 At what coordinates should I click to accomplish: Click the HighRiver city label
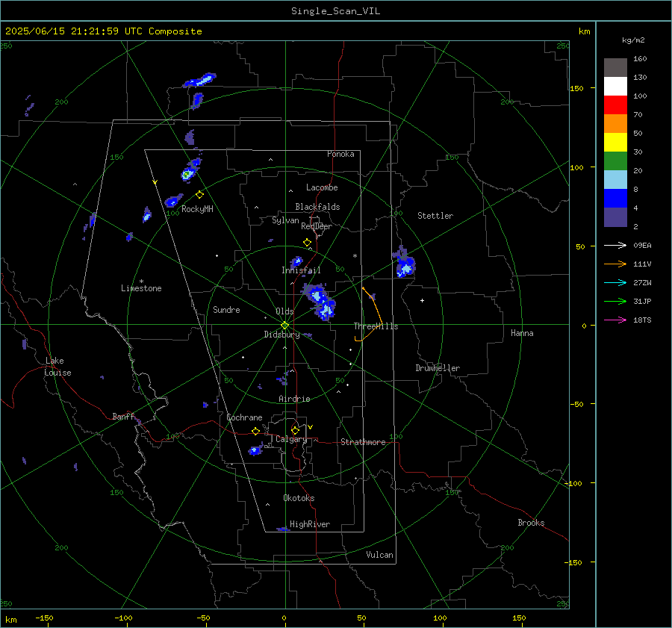310,524
